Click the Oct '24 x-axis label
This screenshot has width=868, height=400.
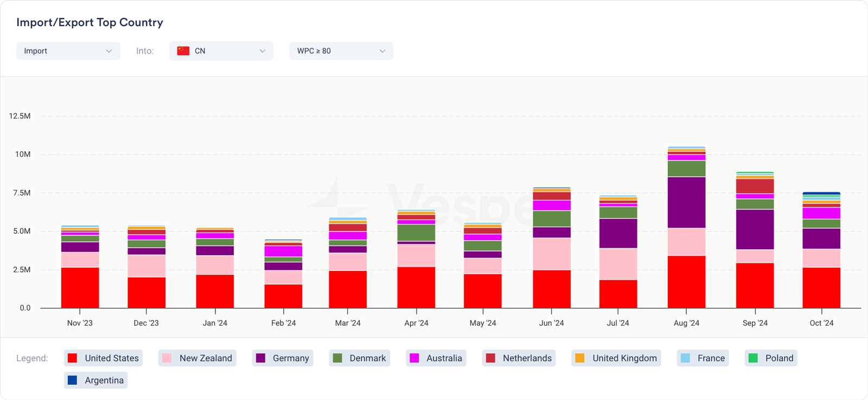[x=821, y=323]
